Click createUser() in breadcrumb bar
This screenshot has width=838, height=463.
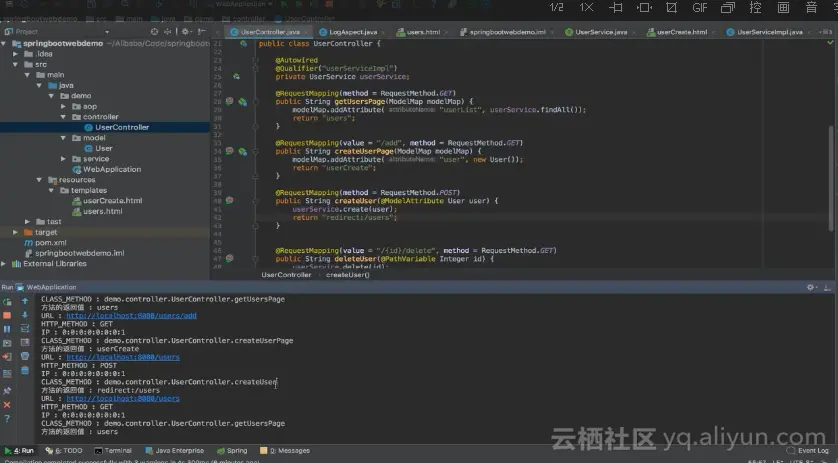(347, 275)
